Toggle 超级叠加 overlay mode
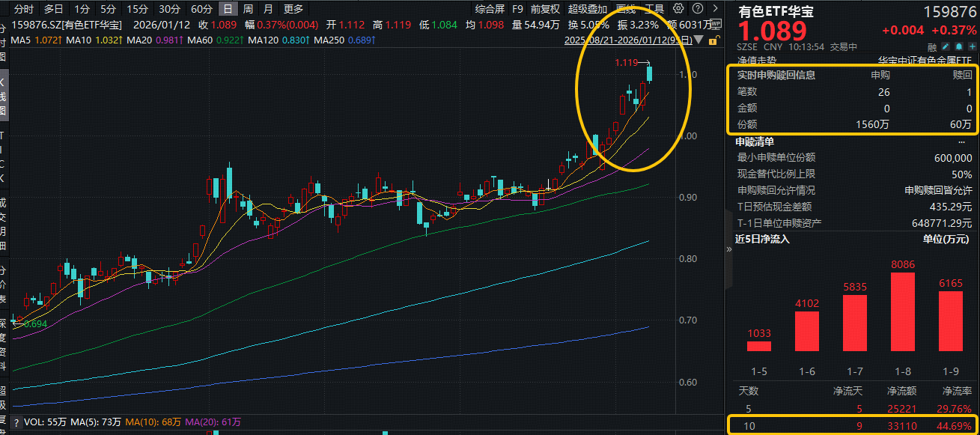 [587, 9]
